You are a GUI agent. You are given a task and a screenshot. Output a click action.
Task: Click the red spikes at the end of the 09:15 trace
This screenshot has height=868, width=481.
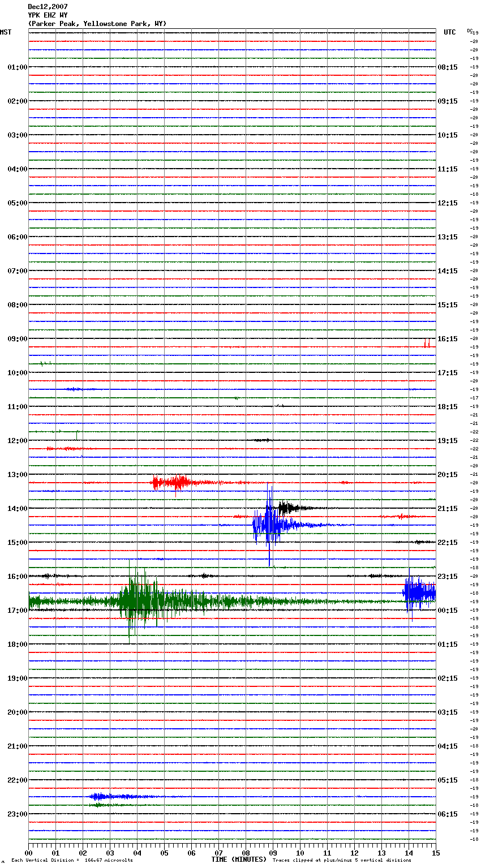[x=427, y=343]
